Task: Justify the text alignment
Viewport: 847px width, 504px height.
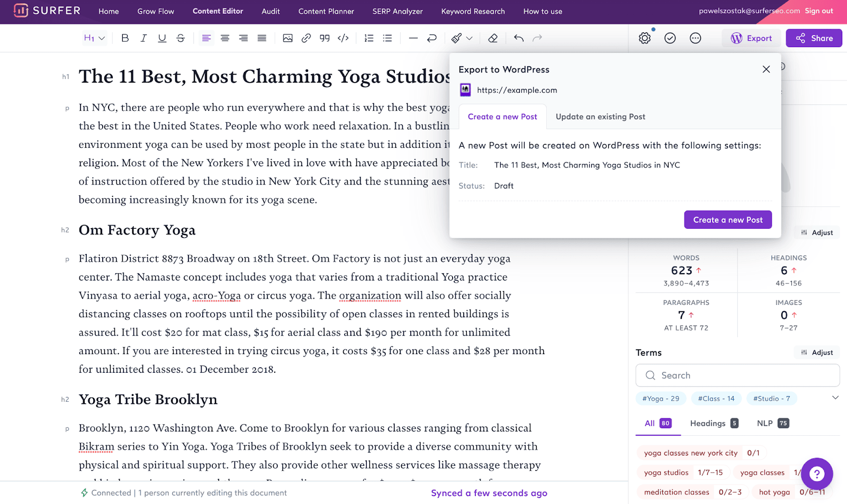Action: pyautogui.click(x=262, y=38)
